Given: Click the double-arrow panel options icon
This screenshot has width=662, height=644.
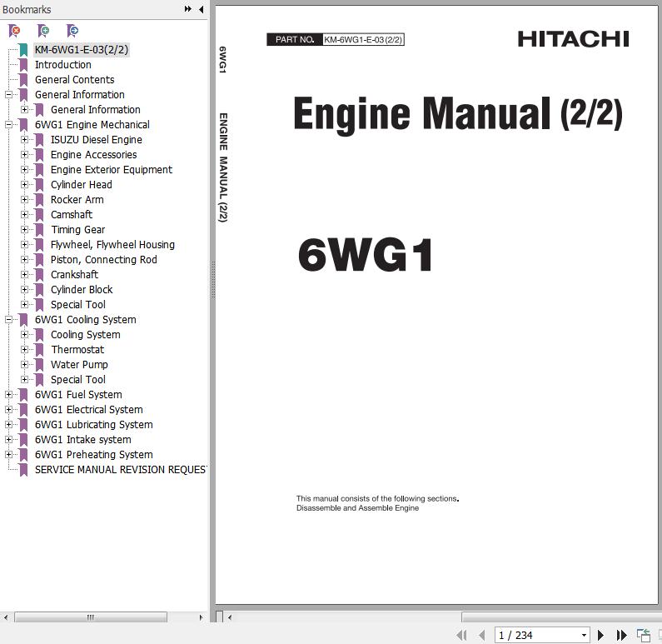Looking at the screenshot, I should click(x=188, y=9).
